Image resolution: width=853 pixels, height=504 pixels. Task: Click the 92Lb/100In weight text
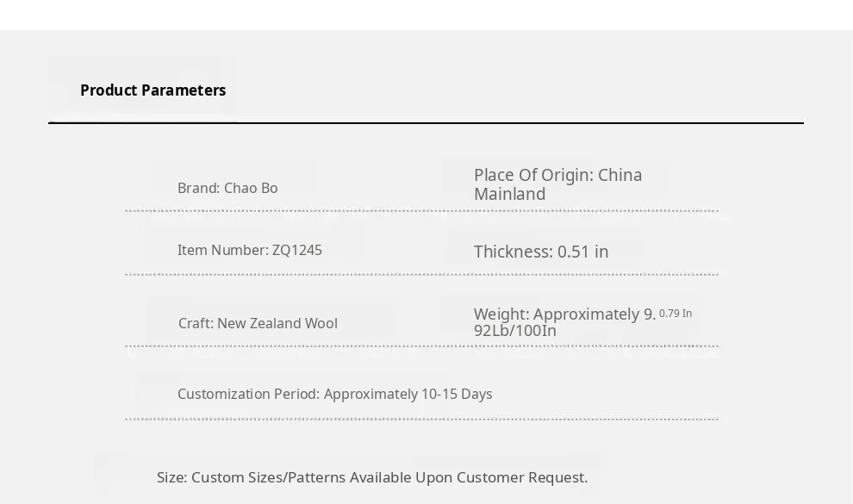pos(515,331)
